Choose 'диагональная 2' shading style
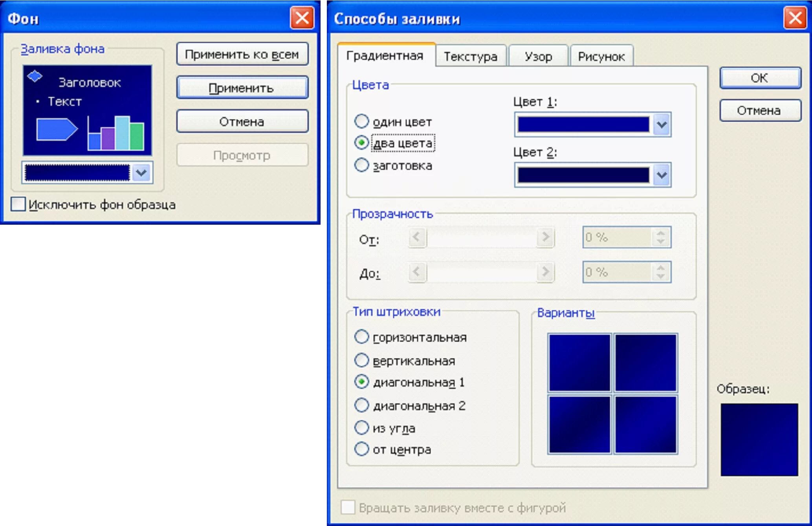Viewport: 812px width, 526px height. coord(361,405)
